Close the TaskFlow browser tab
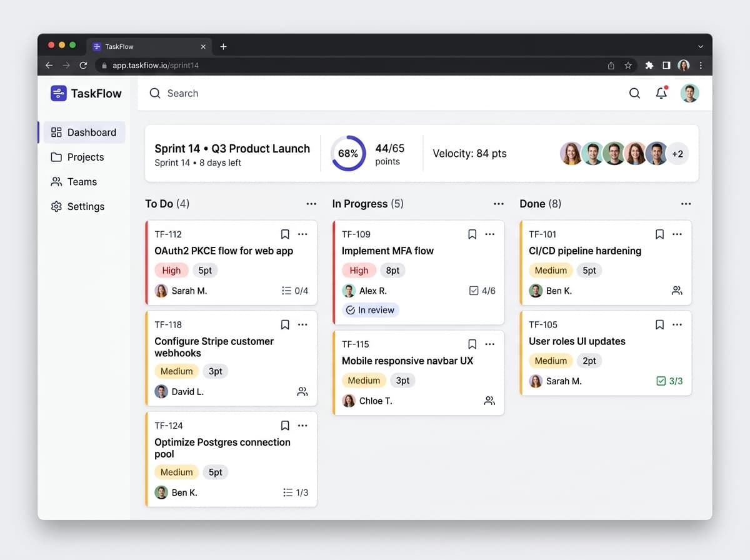This screenshot has height=560, width=750. pyautogui.click(x=203, y=46)
